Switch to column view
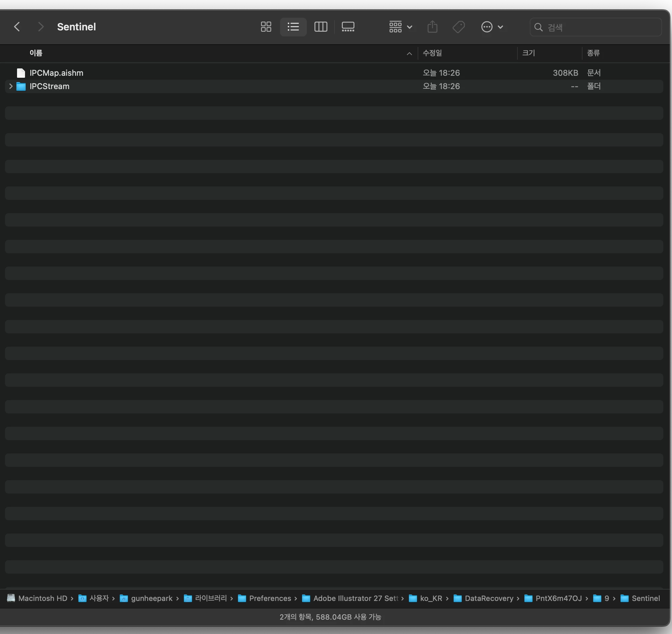The image size is (672, 634). pos(320,27)
